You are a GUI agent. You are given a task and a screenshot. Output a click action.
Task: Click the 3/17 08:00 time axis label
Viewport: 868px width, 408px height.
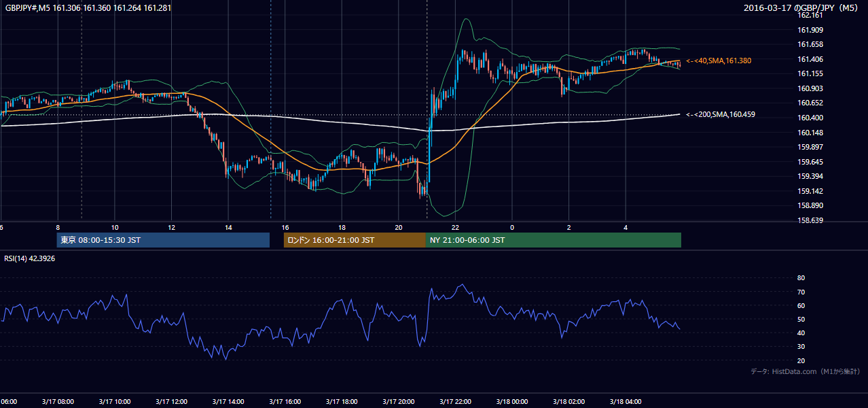click(58, 401)
